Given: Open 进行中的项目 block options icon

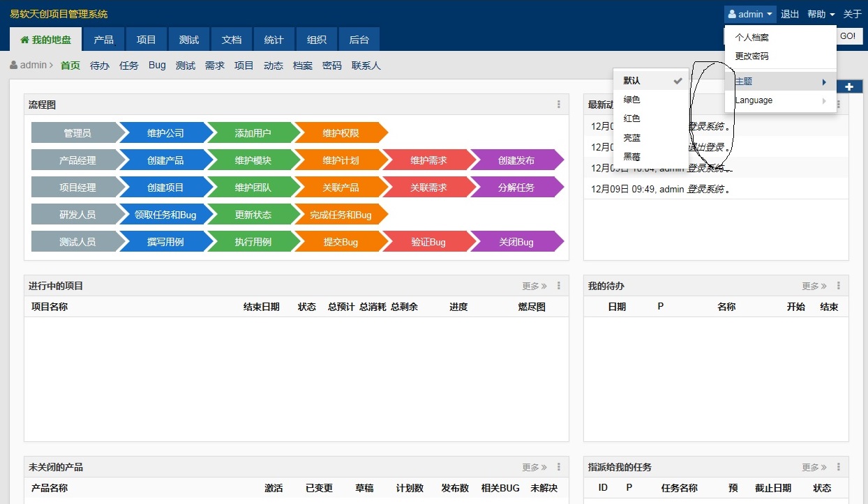Looking at the screenshot, I should coord(559,286).
